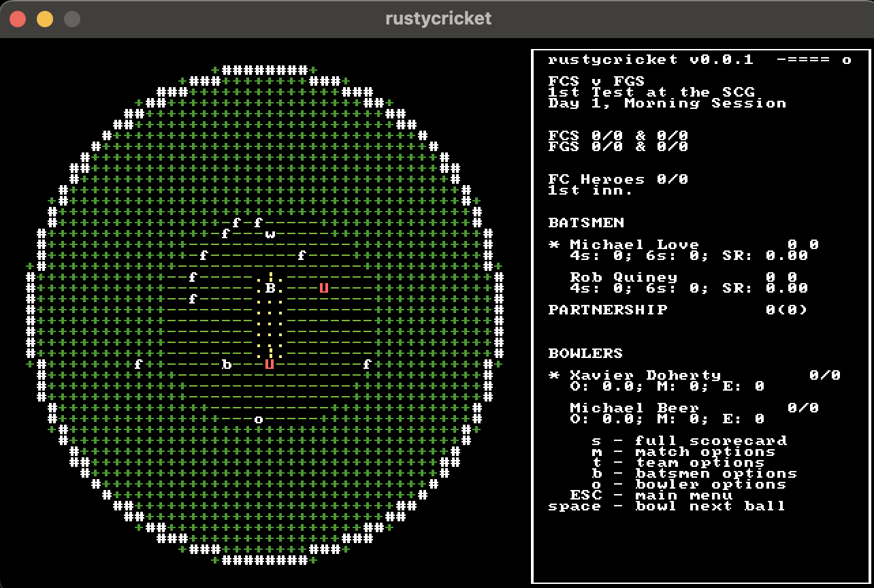Minimize the rustycricket window
This screenshot has width=874, height=588.
pyautogui.click(x=45, y=19)
